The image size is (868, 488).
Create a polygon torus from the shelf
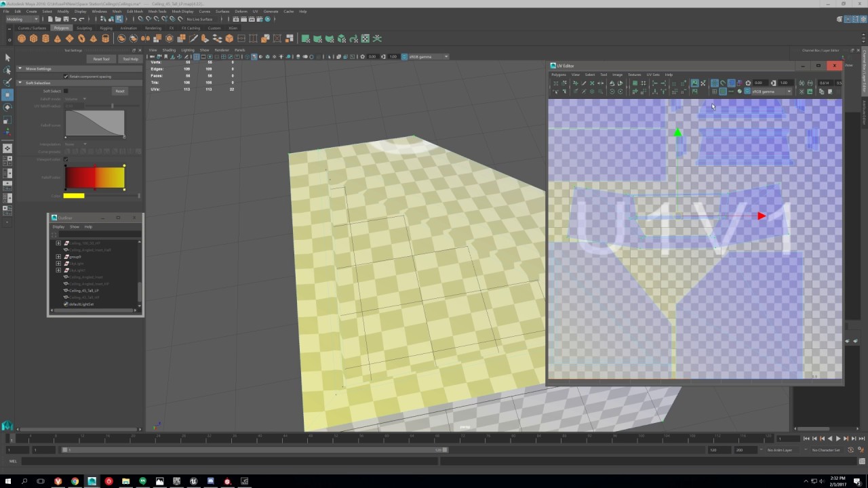(x=81, y=39)
